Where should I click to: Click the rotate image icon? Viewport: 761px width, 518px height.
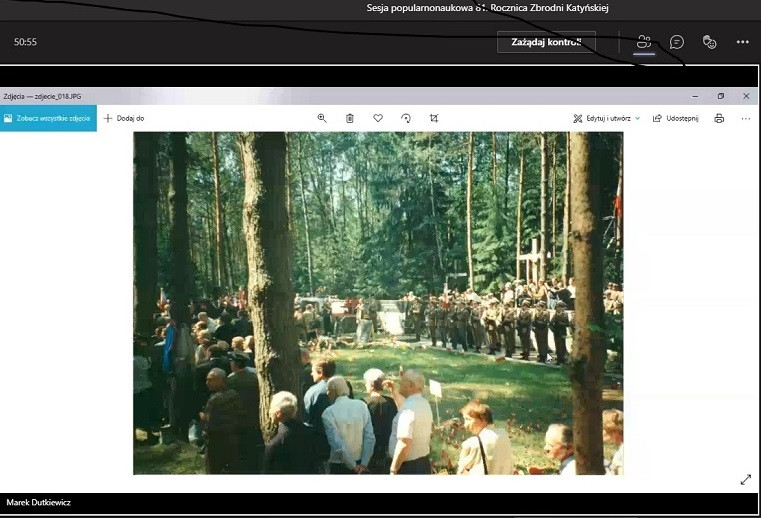tap(406, 118)
